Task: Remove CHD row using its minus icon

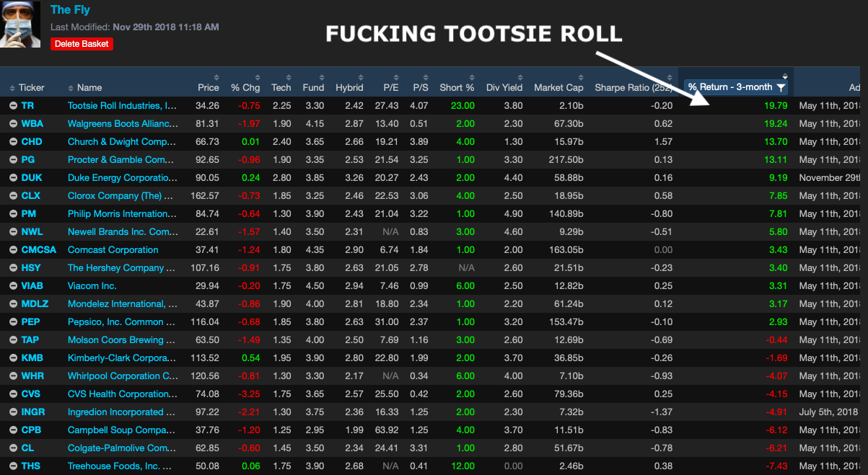Action: pyautogui.click(x=13, y=141)
